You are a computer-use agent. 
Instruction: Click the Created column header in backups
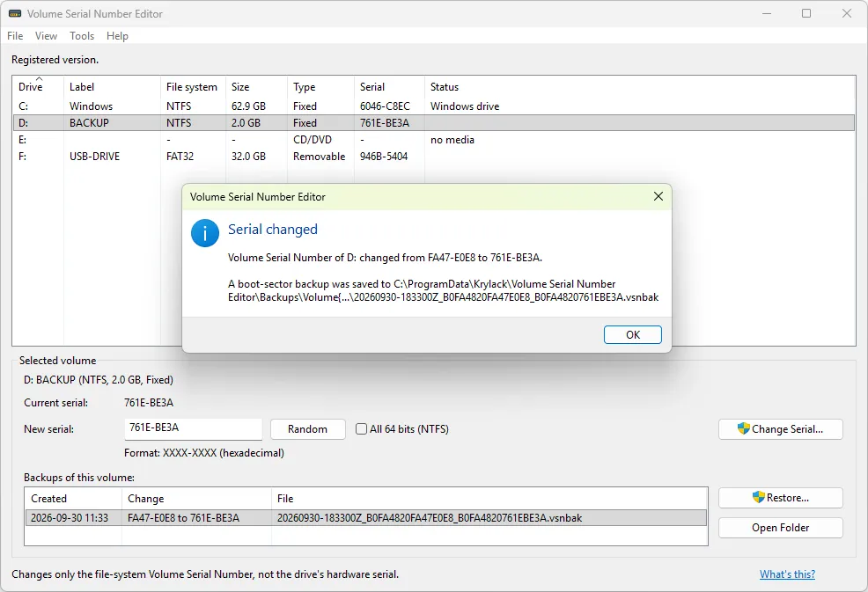(x=73, y=499)
